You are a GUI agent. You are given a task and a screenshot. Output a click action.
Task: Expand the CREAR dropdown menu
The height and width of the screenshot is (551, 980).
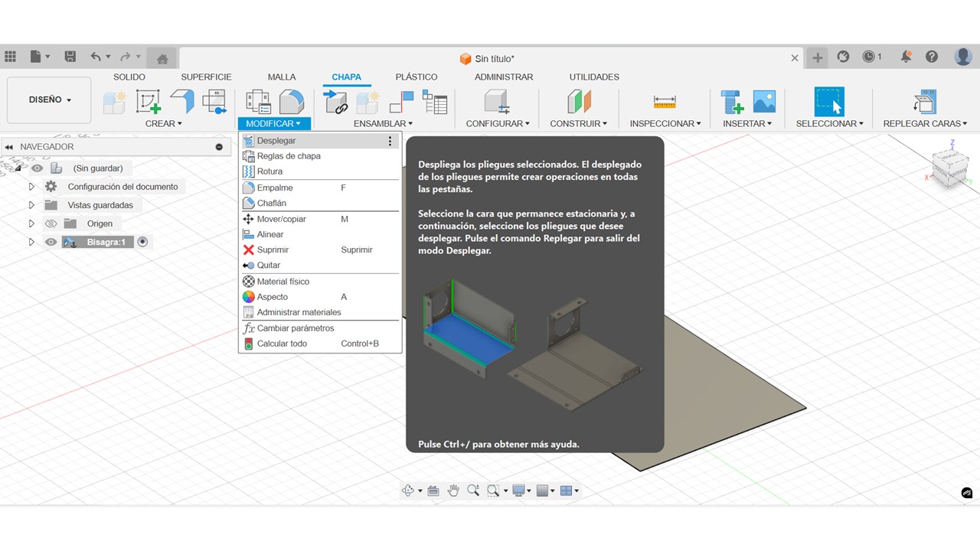pos(163,123)
